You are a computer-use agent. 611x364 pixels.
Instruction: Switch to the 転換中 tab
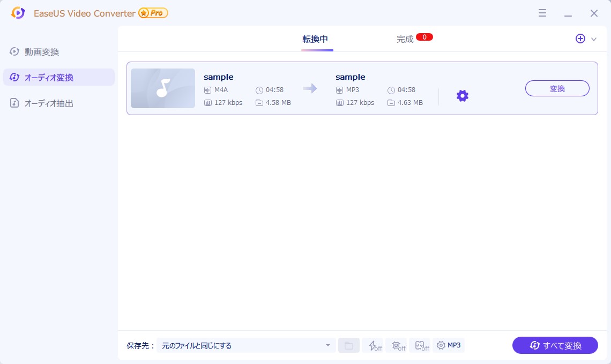[x=315, y=39]
